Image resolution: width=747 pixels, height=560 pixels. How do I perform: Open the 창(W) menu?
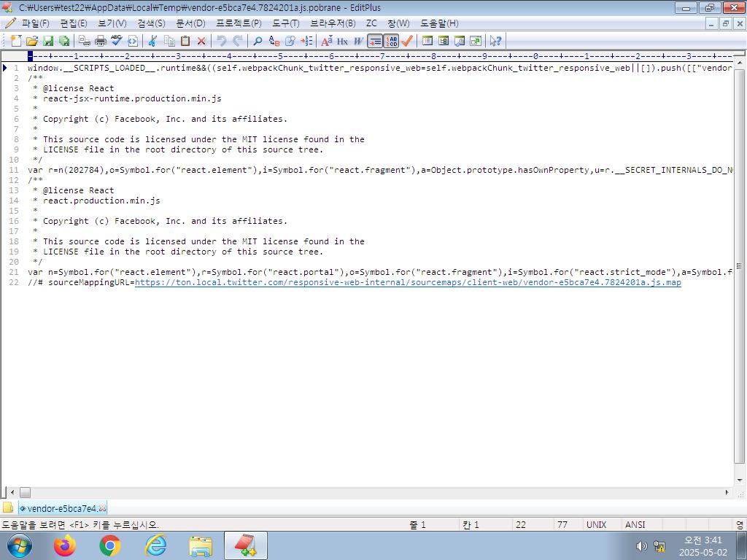[x=398, y=23]
